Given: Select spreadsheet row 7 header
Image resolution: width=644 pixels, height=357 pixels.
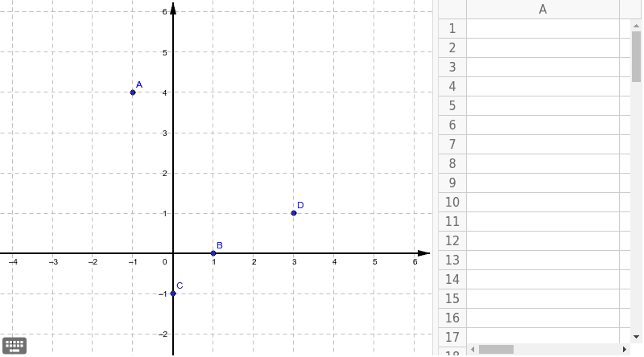Looking at the screenshot, I should click(x=452, y=145).
